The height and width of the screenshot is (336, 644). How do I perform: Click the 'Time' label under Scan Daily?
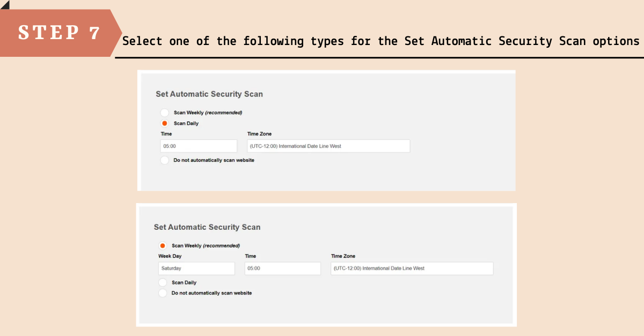pyautogui.click(x=166, y=134)
